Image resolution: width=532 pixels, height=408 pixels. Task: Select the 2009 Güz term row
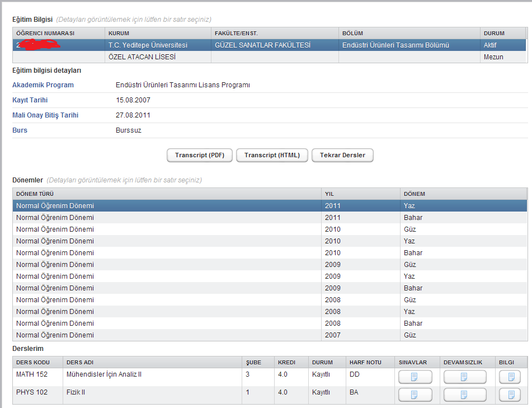(270, 264)
